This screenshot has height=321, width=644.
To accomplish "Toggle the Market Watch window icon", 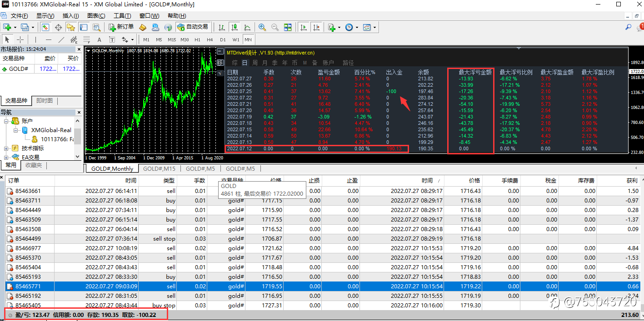I will tap(45, 27).
